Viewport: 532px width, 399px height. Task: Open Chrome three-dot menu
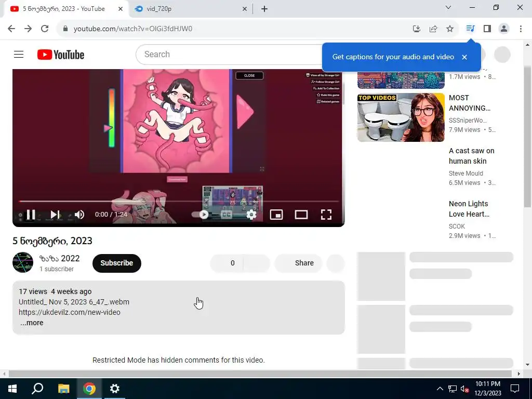[521, 29]
